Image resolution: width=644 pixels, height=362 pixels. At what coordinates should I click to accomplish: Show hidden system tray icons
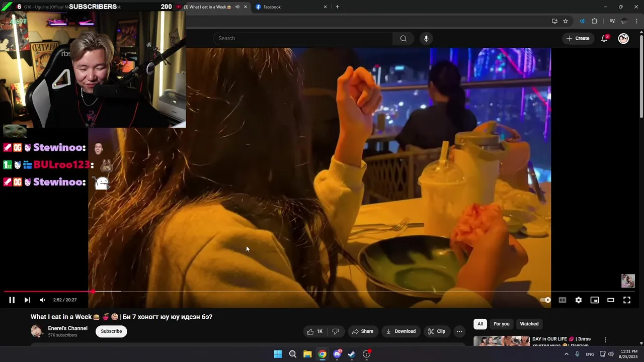point(566,354)
